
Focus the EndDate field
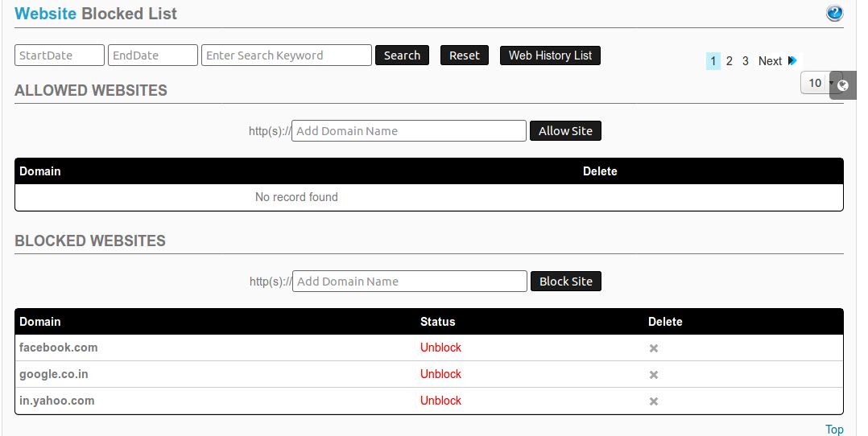[x=153, y=56]
